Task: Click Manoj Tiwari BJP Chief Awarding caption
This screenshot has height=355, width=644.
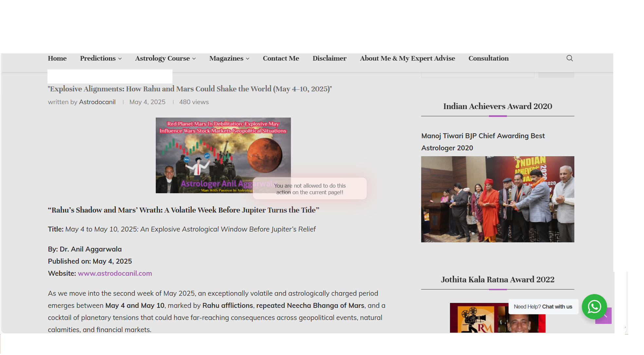Action: click(x=483, y=142)
